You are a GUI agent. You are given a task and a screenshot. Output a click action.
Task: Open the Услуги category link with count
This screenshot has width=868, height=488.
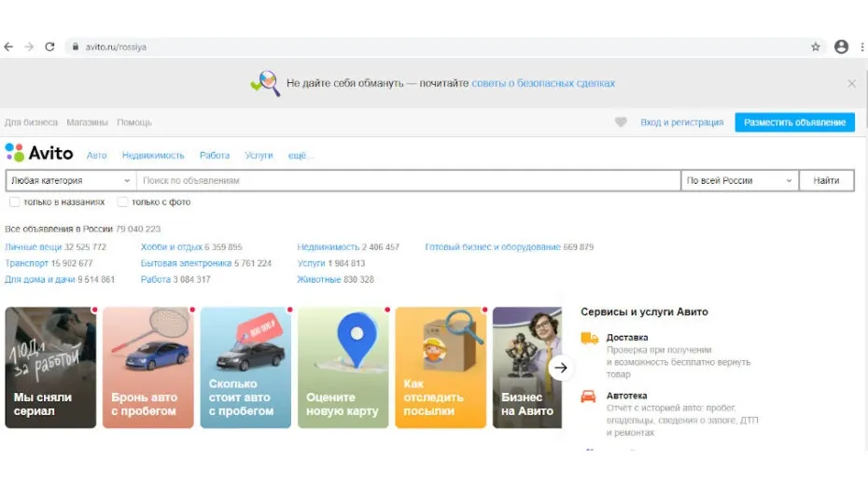click(311, 263)
